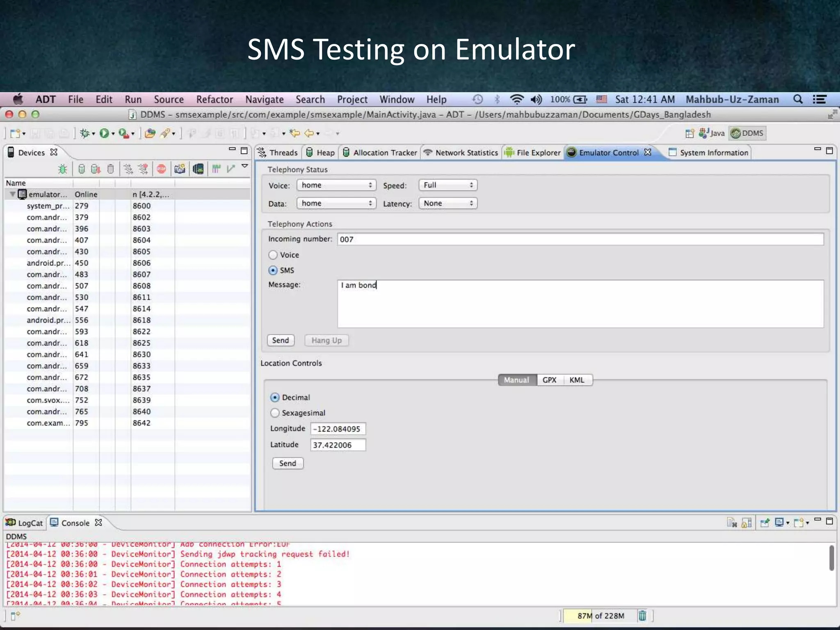Switch to the Allocation Tracker tab
This screenshot has width=840, height=630.
coord(380,153)
